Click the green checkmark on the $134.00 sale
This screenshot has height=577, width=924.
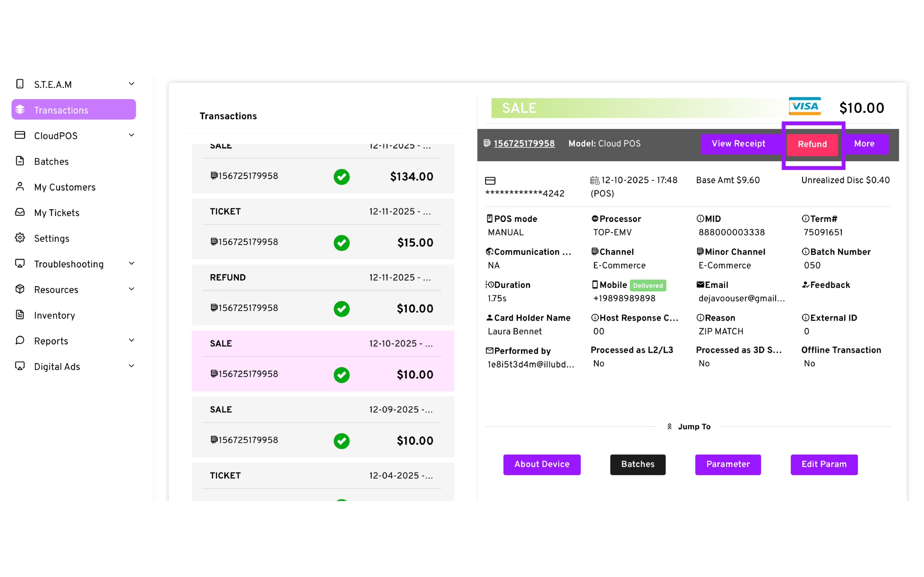(341, 177)
